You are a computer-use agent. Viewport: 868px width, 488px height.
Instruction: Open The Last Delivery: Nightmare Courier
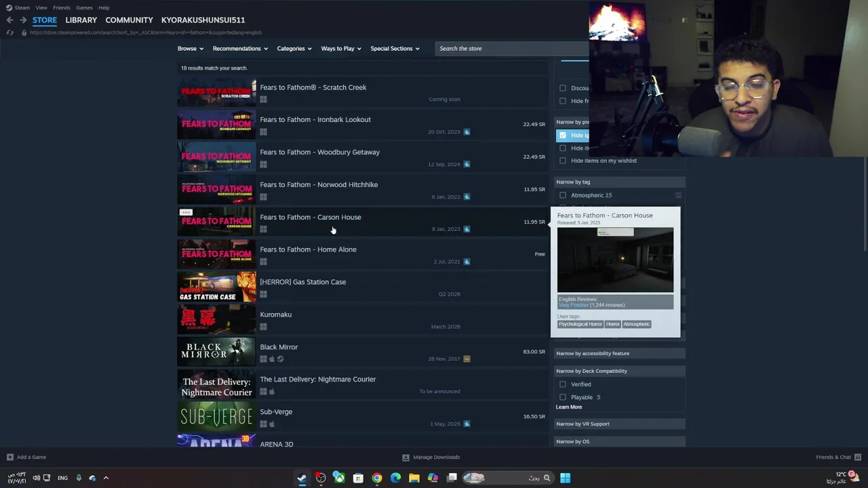[x=361, y=385]
